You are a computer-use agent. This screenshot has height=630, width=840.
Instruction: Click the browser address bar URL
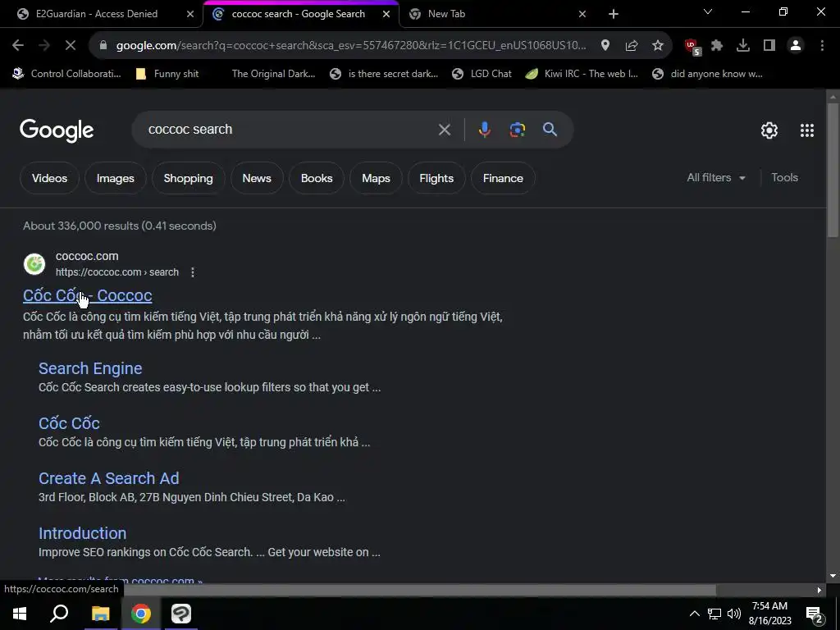[351, 46]
